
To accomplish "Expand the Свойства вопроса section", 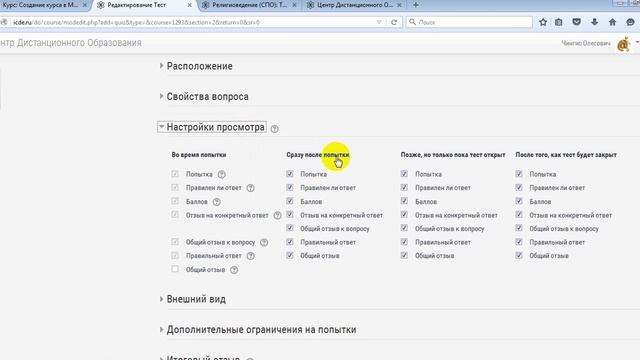I will (x=207, y=97).
